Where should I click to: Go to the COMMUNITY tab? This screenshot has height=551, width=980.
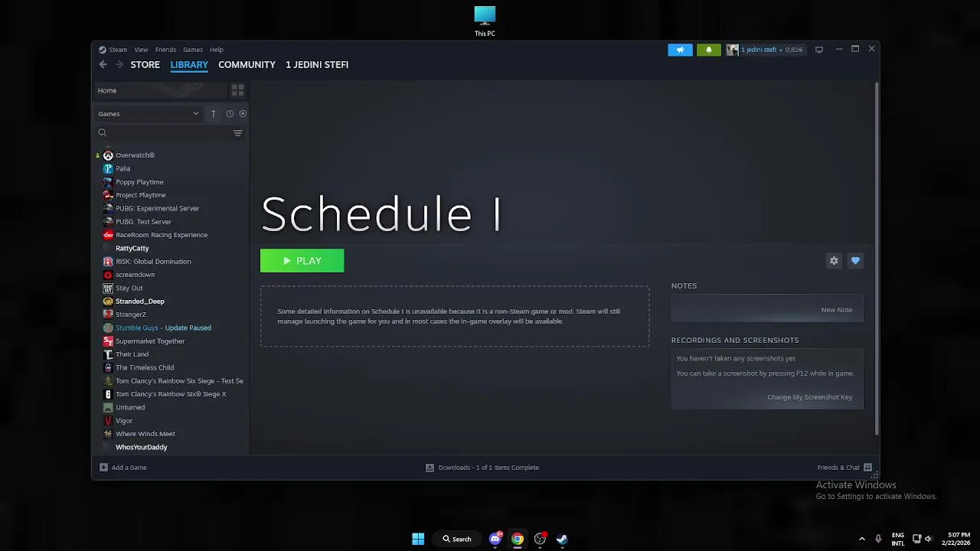click(247, 65)
